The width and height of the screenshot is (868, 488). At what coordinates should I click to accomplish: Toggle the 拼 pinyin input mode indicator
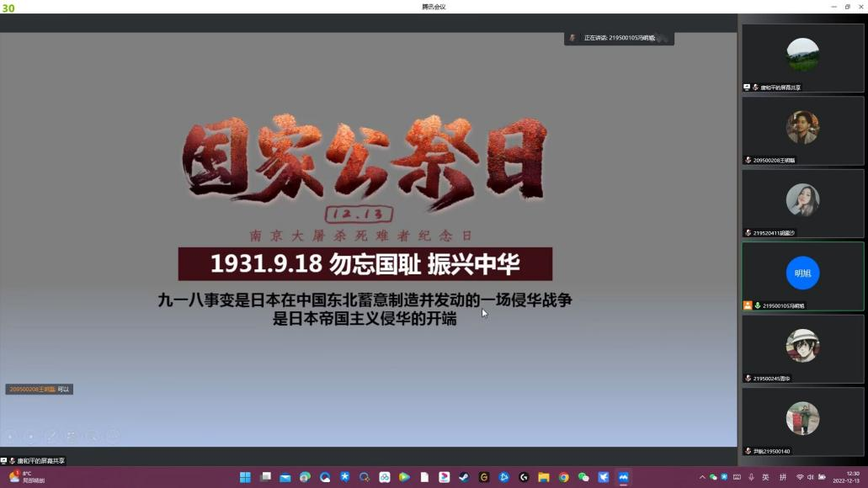click(783, 477)
